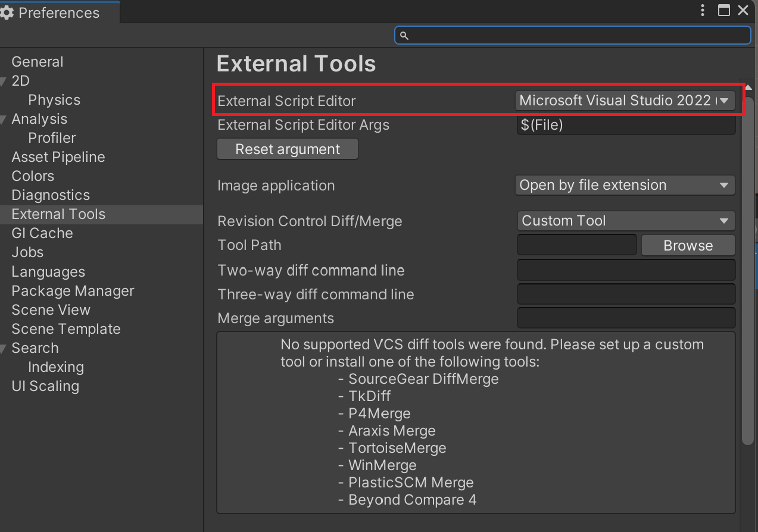
Task: Click the External Script Editor label
Action: [x=286, y=101]
